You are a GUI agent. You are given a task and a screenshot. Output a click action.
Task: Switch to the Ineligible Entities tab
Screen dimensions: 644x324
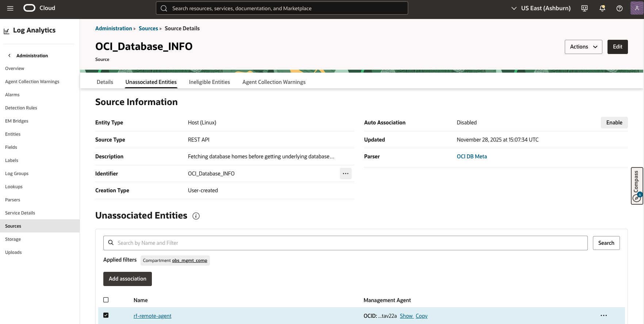click(x=209, y=82)
